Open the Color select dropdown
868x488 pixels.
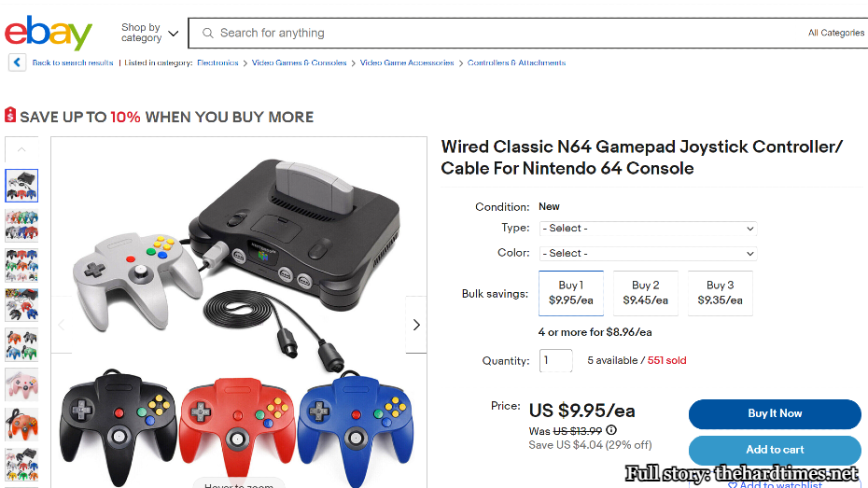coord(648,254)
